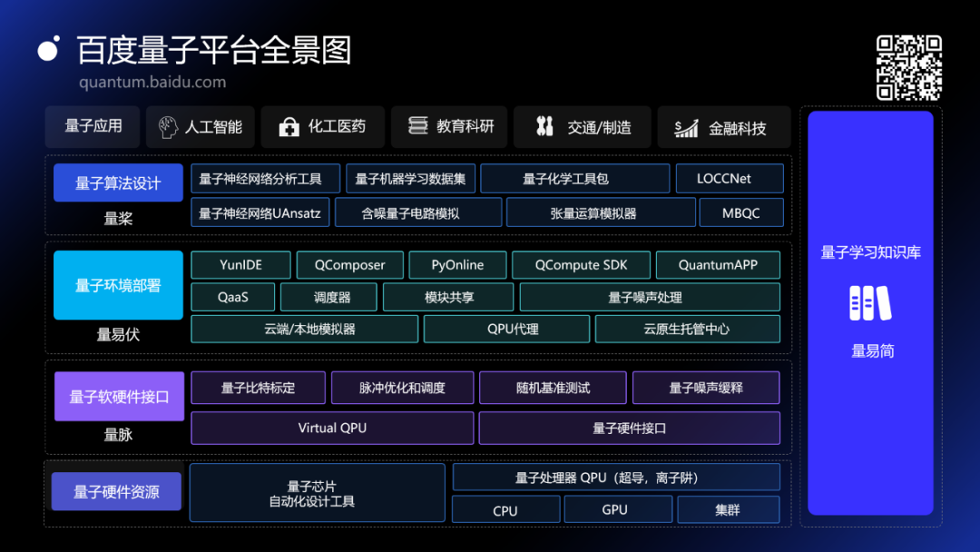Click the MBQC box

tap(741, 212)
